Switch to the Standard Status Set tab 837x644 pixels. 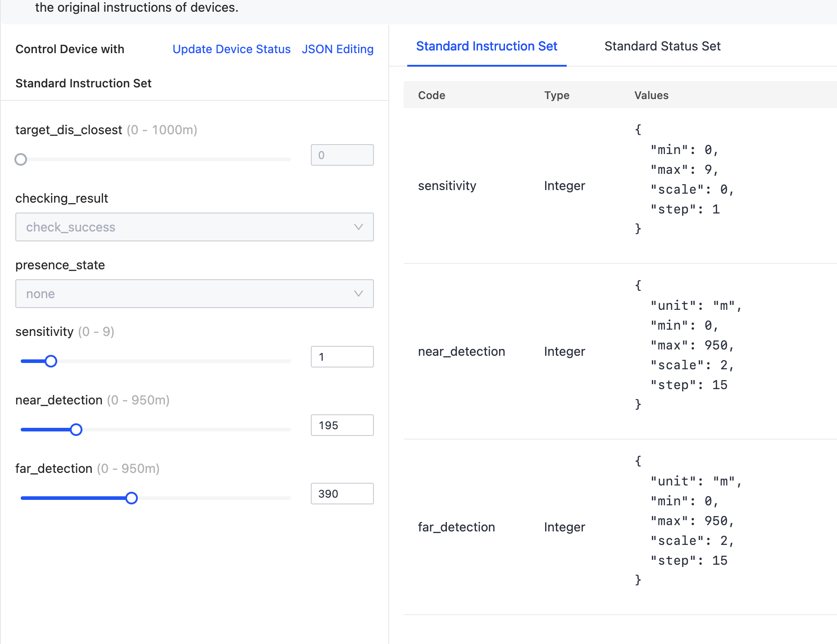point(662,46)
